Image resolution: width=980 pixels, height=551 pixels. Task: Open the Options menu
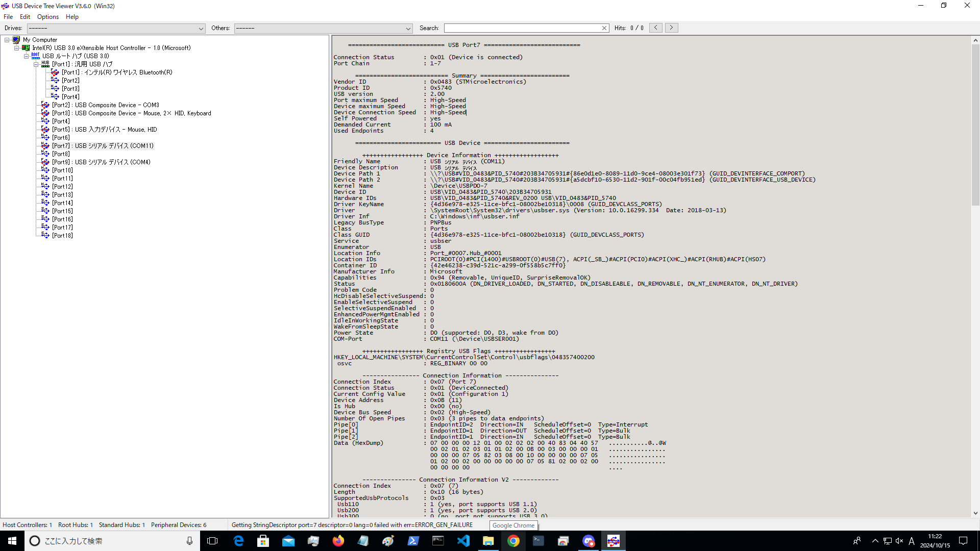(x=47, y=16)
